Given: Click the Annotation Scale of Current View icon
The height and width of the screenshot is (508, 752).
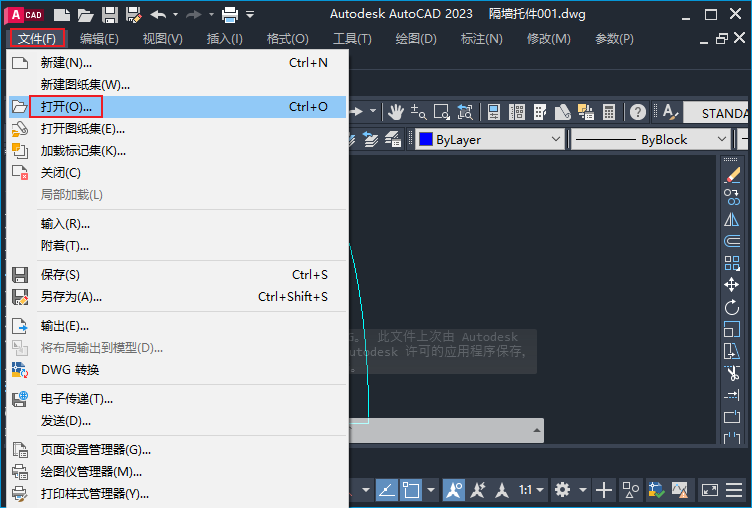Looking at the screenshot, I should click(x=502, y=490).
